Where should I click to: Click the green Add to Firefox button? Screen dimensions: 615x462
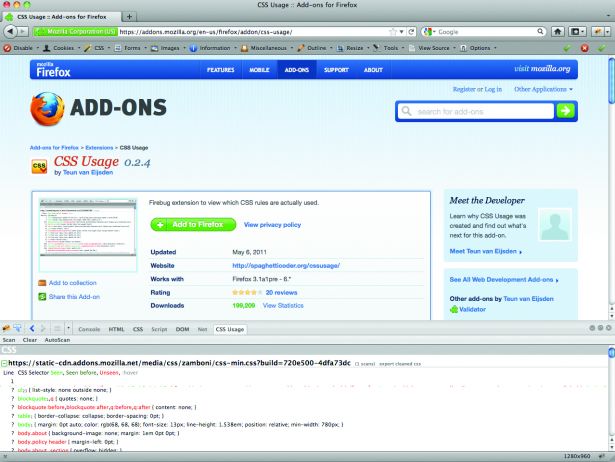[193, 224]
